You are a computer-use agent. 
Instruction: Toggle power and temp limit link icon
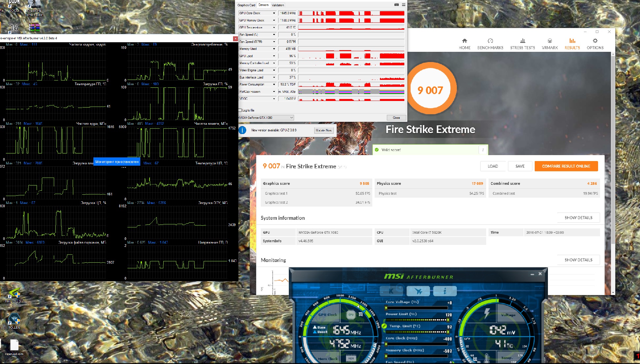point(384,326)
